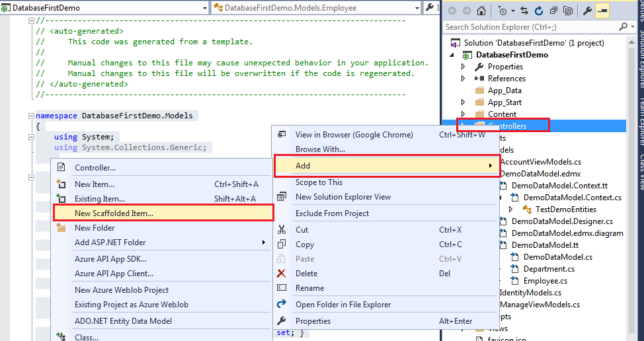Select DemoDataModel.edmx.diagram file

click(567, 233)
